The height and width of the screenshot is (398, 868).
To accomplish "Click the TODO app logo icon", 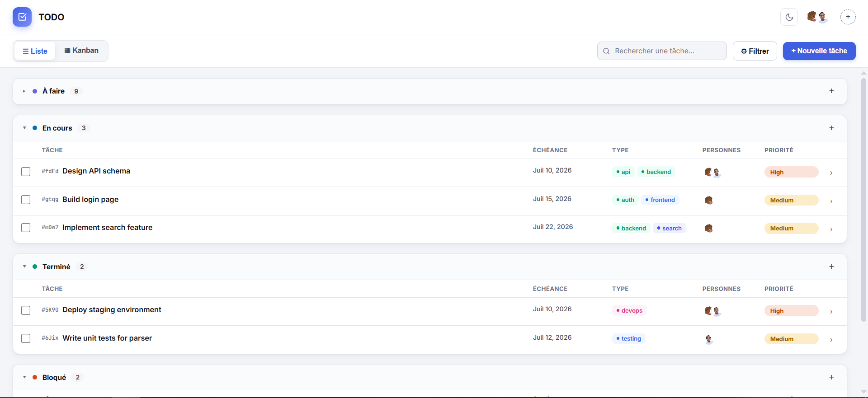I will [x=22, y=17].
